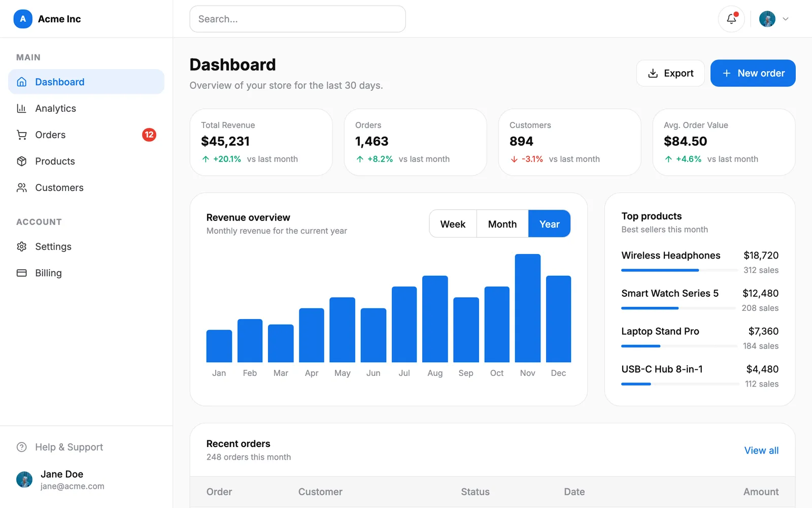
Task: Click the November revenue bar
Action: [x=527, y=308]
